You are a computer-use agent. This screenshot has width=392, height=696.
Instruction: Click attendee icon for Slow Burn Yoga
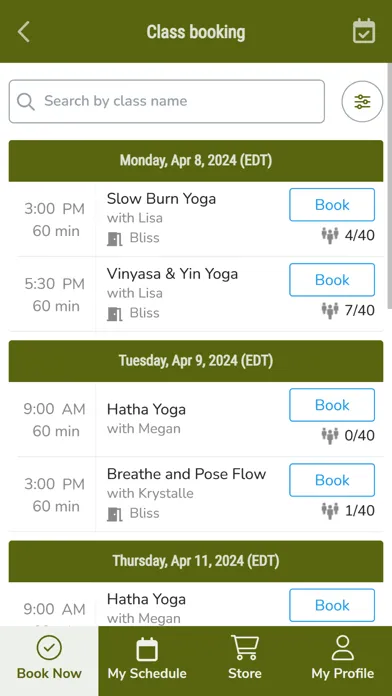(330, 235)
